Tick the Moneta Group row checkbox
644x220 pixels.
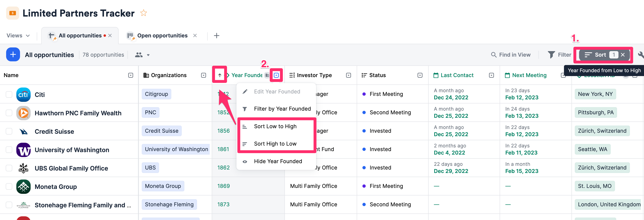(x=9, y=186)
